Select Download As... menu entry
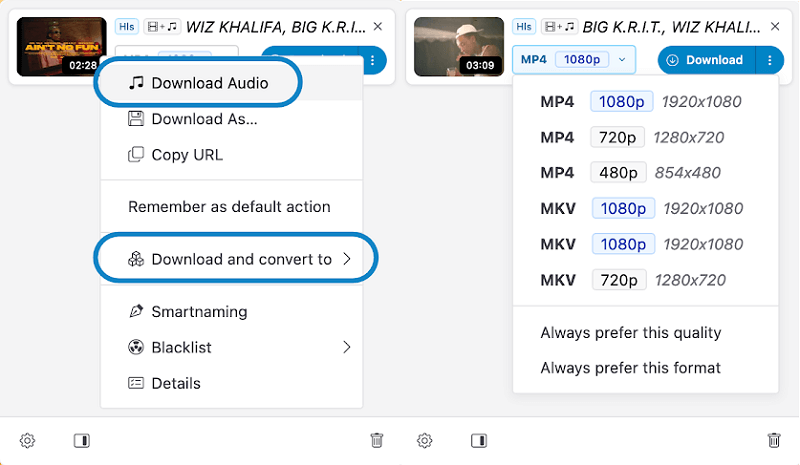The image size is (800, 465). tap(232, 119)
